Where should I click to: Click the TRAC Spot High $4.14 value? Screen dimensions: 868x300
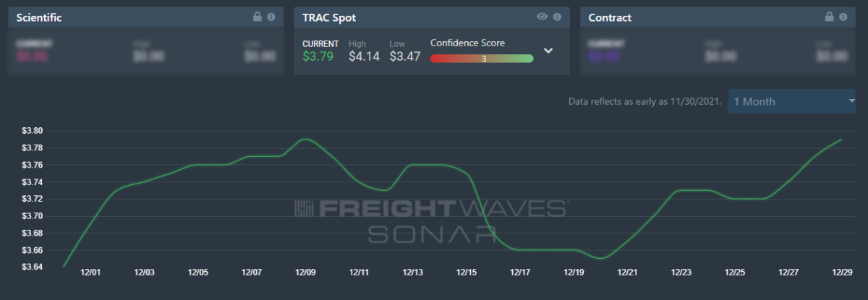click(x=364, y=56)
